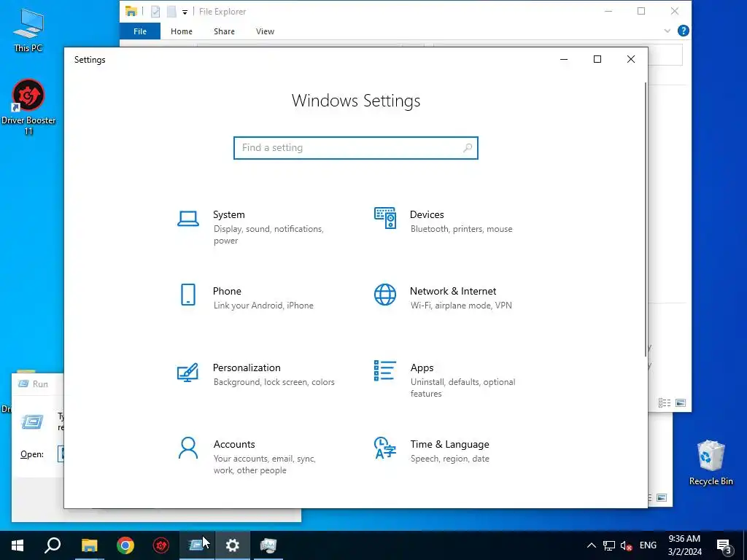Click the File Explorer help question-mark icon
This screenshot has height=560, width=747.
coord(683,31)
